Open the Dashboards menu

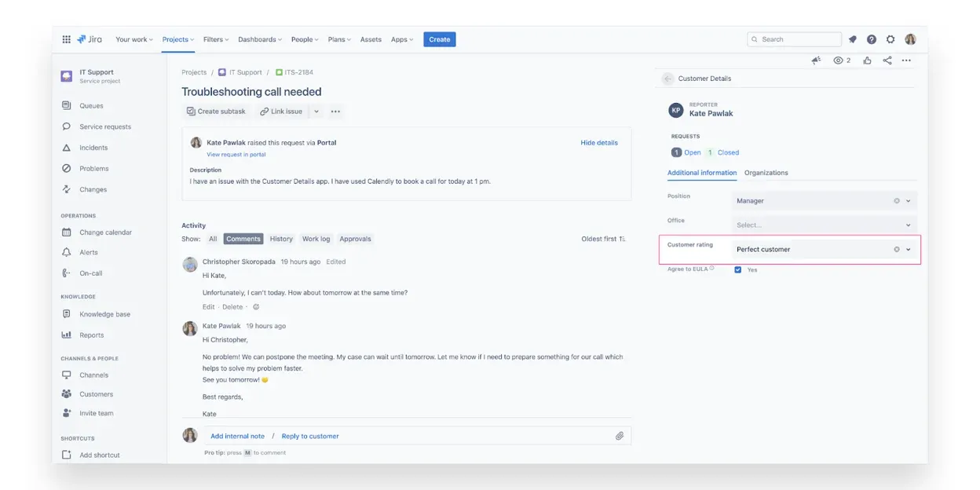click(259, 38)
